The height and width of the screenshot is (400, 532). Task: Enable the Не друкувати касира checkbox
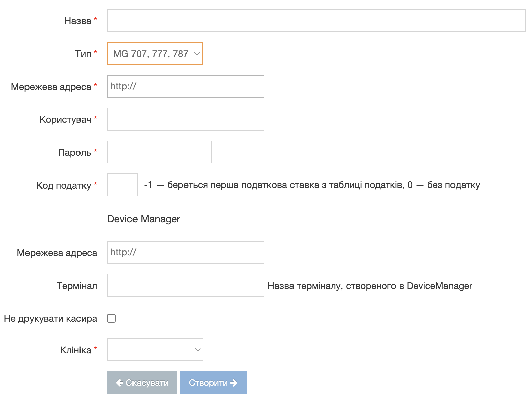click(x=111, y=318)
